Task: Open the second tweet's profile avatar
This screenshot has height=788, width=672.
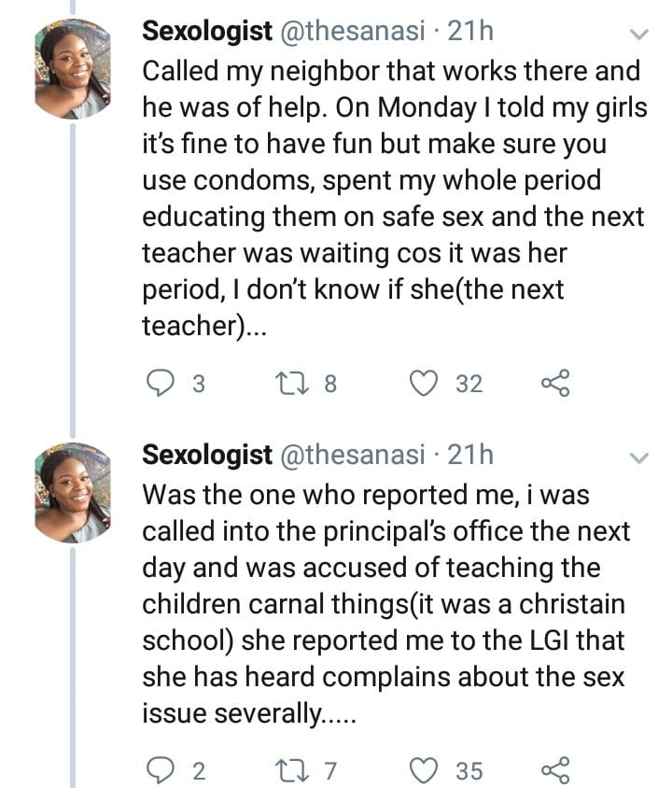Action: click(x=73, y=492)
